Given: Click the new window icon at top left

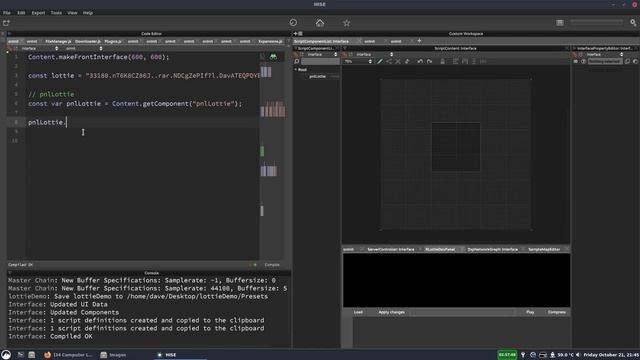Looking at the screenshot, I should click(x=6, y=23).
